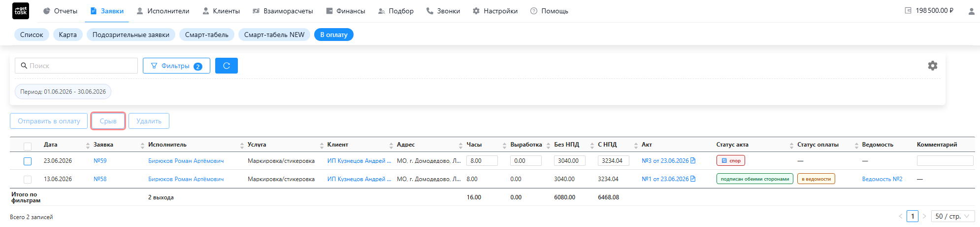The width and height of the screenshot is (980, 227).
Task: Click Срыв button
Action: [108, 121]
